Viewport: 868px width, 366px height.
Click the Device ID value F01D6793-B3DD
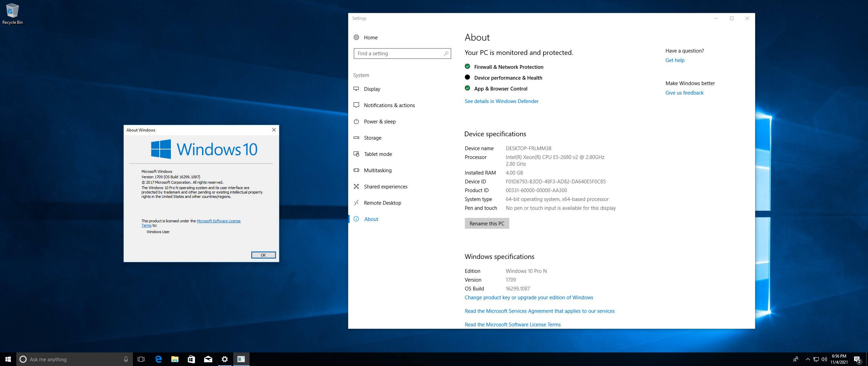(556, 181)
